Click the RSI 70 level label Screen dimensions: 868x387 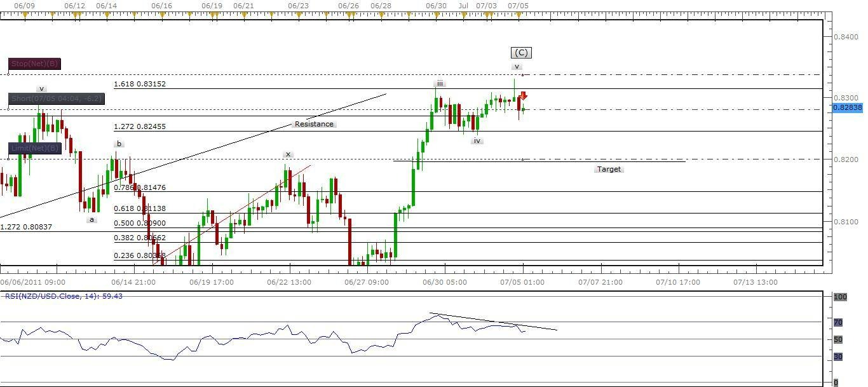pyautogui.click(x=838, y=323)
